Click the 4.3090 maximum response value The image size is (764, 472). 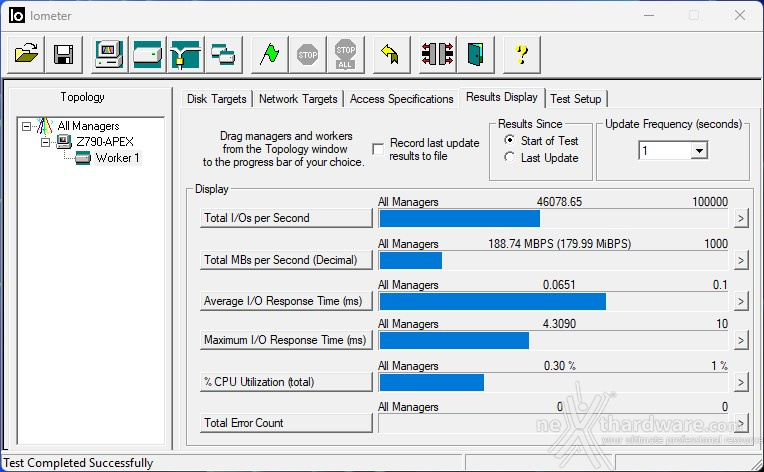point(559,324)
